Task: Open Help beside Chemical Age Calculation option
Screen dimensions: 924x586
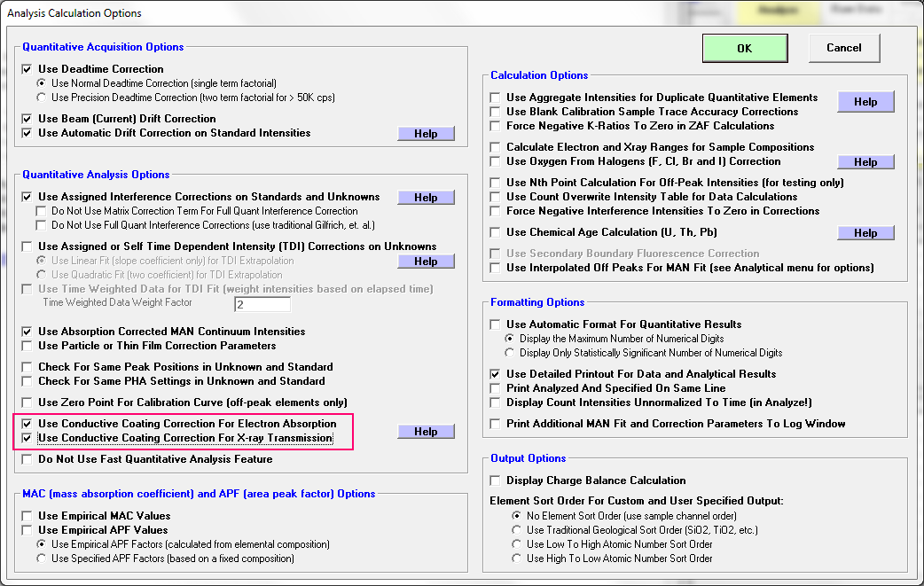Action: (865, 233)
